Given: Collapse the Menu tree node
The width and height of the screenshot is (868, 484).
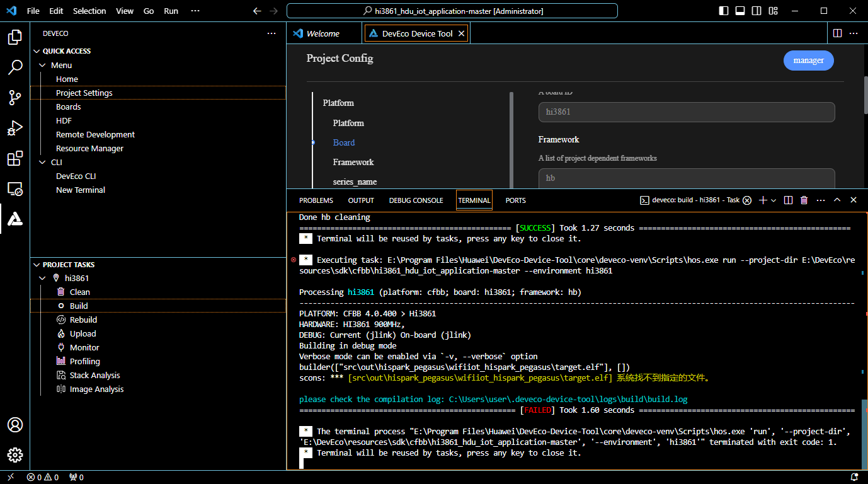Looking at the screenshot, I should tap(43, 65).
